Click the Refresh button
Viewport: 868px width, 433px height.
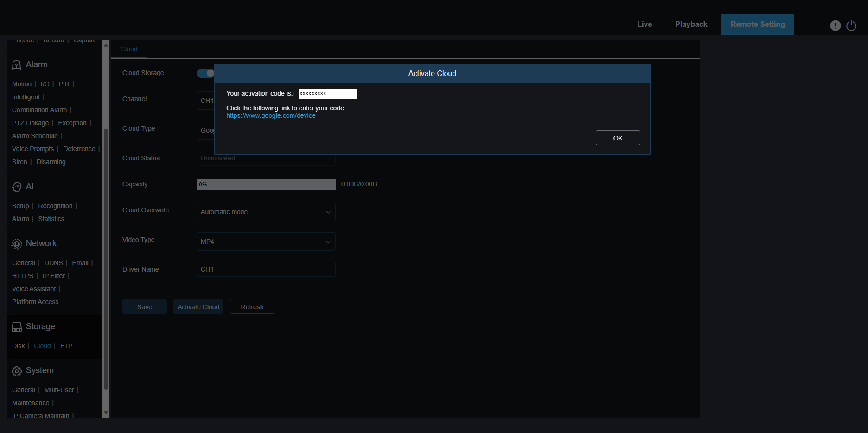click(x=252, y=307)
